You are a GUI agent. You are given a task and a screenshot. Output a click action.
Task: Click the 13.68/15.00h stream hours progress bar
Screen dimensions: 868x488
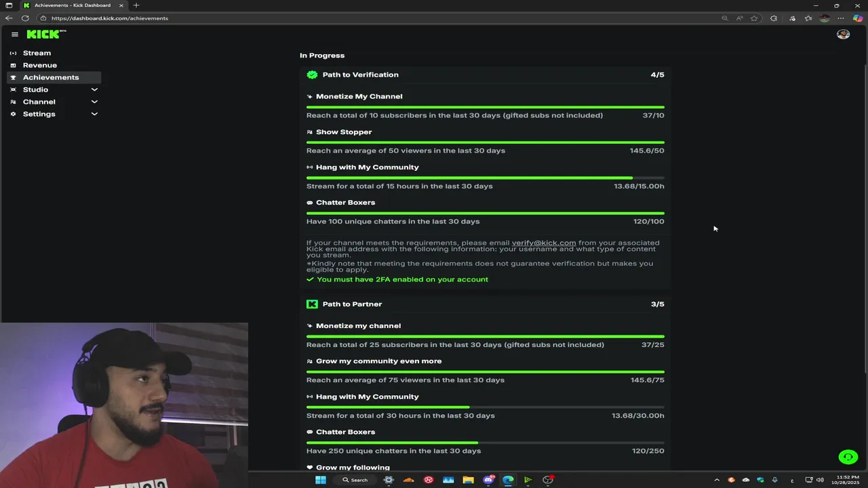click(x=486, y=178)
